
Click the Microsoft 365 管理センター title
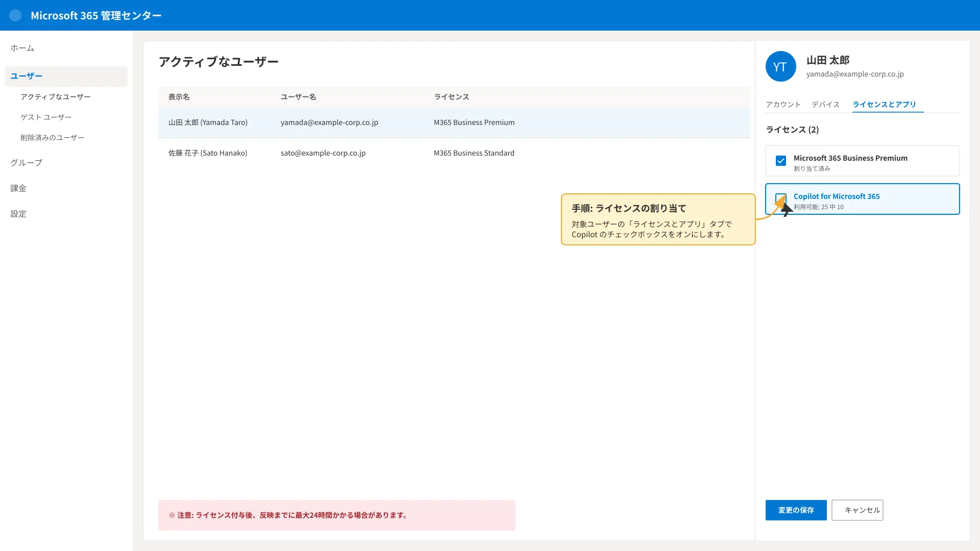96,15
